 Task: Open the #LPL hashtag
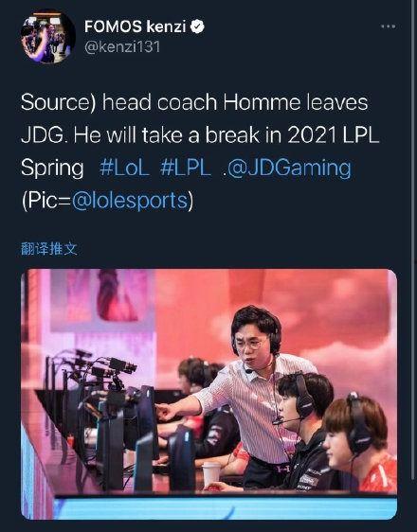coord(185,168)
